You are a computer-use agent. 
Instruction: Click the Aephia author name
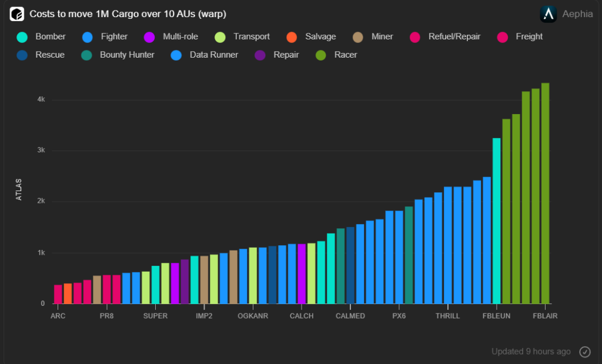point(577,14)
